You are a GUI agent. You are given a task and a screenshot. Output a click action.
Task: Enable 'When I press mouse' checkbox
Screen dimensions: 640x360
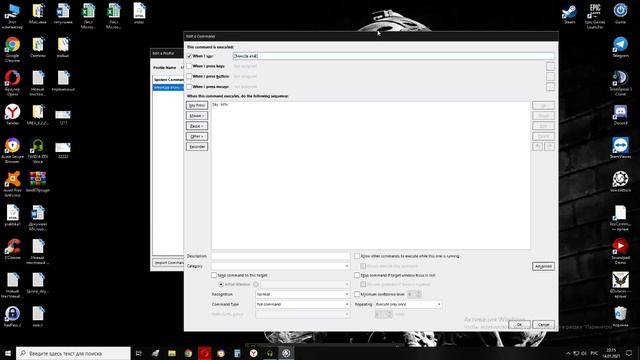click(189, 87)
